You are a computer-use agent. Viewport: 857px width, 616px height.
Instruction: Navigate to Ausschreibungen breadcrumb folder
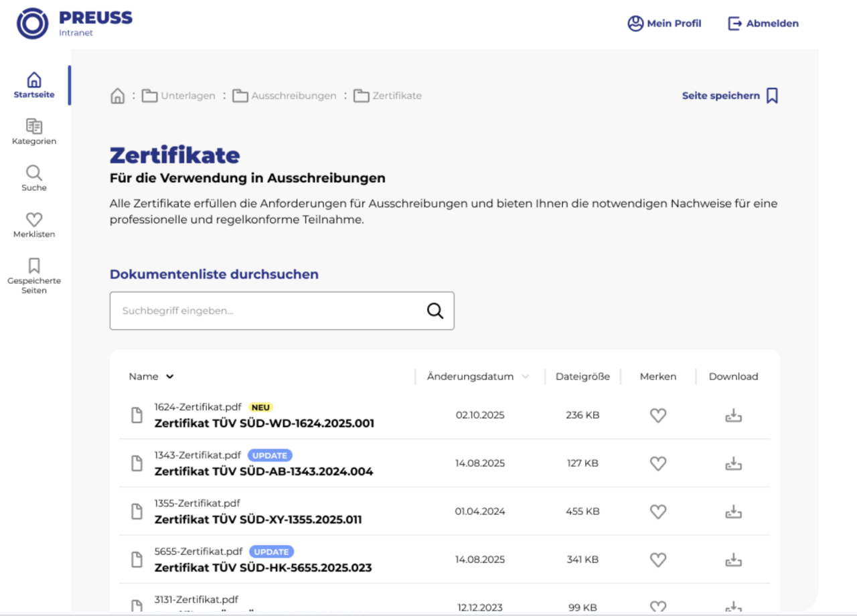tap(285, 96)
